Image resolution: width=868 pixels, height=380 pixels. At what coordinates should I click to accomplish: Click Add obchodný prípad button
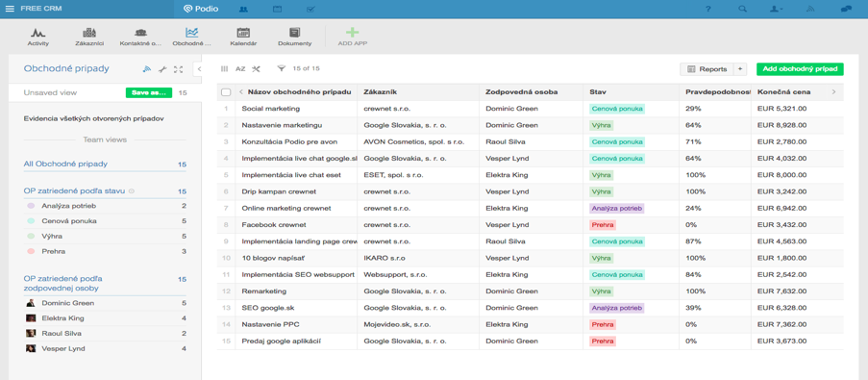coord(800,69)
